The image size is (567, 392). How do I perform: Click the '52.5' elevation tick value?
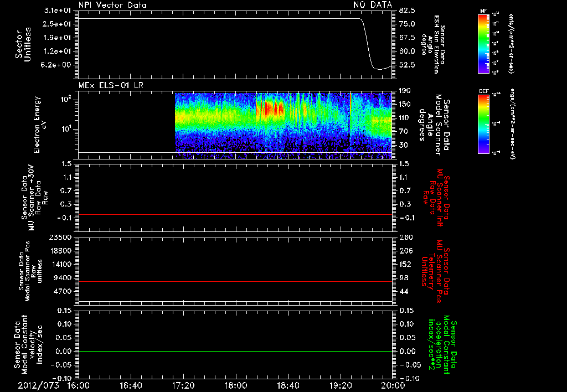pyautogui.click(x=407, y=65)
